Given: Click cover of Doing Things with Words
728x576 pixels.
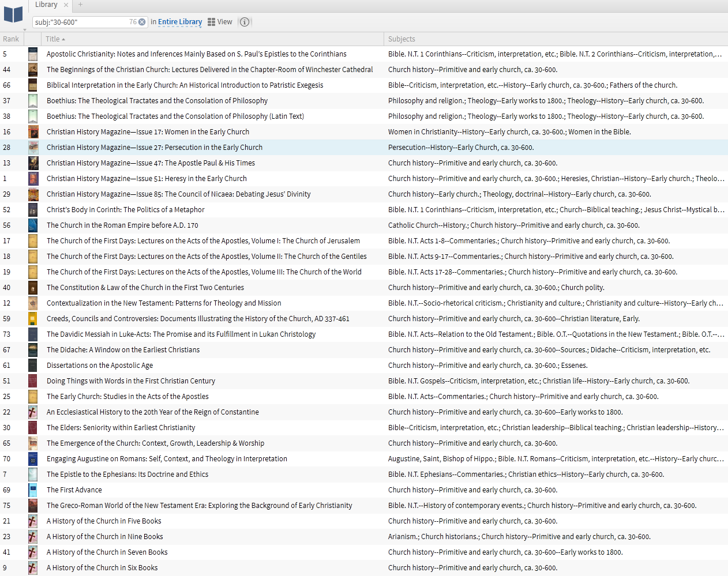Looking at the screenshot, I should [33, 381].
